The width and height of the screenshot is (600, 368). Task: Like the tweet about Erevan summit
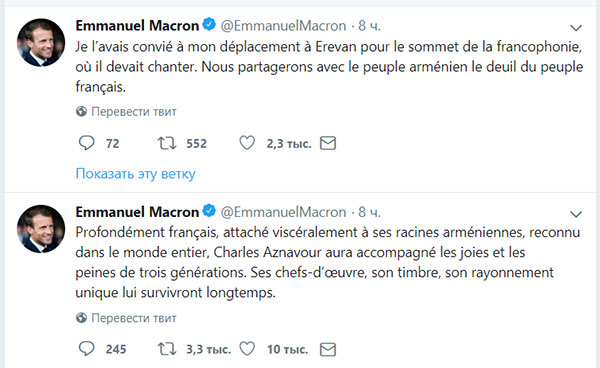pyautogui.click(x=247, y=143)
